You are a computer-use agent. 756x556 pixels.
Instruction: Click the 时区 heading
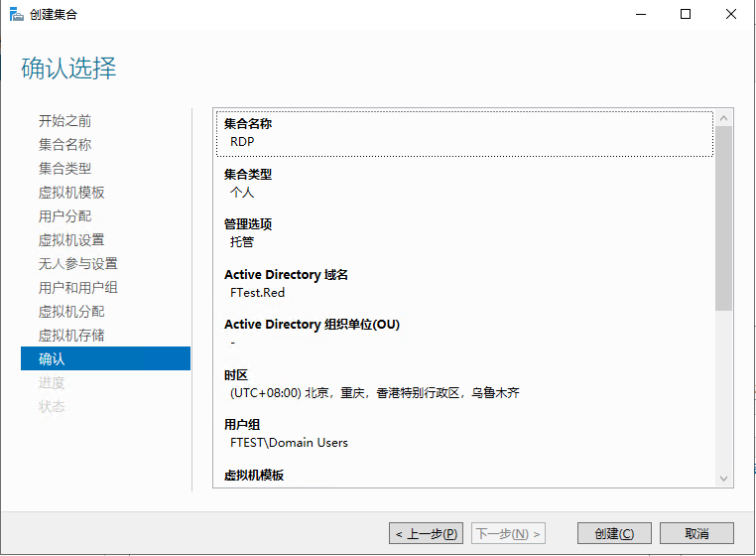(236, 375)
